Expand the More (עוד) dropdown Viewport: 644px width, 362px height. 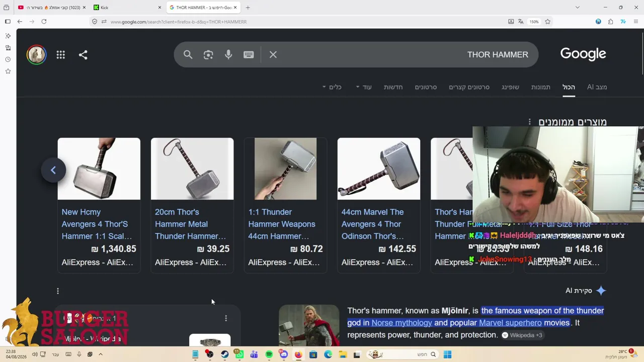pyautogui.click(x=364, y=87)
